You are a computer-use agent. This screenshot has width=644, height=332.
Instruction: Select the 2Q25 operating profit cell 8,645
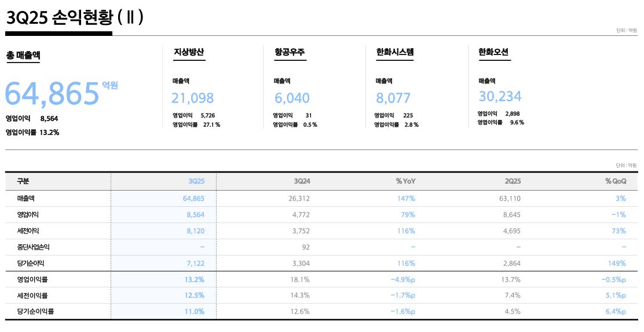(x=512, y=214)
